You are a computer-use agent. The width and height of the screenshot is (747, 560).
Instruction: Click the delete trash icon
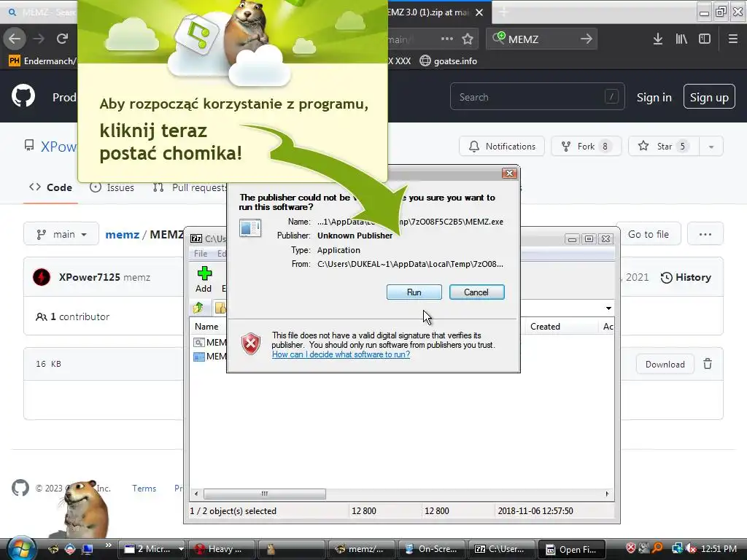pos(708,364)
